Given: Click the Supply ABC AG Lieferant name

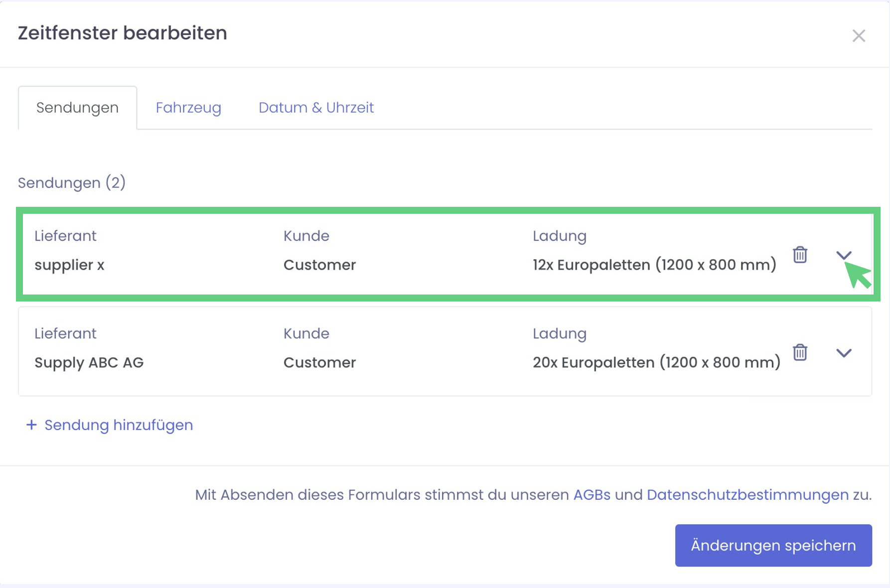Looking at the screenshot, I should (x=89, y=362).
